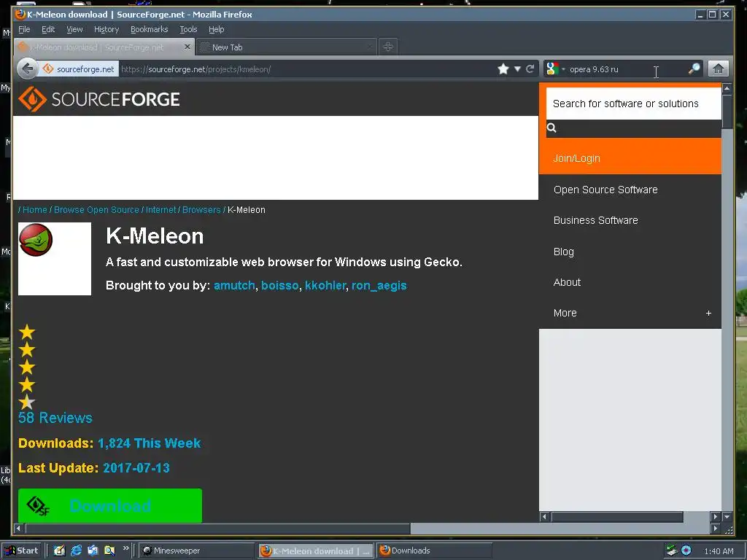Click the K-Meleon project icon

point(36,240)
